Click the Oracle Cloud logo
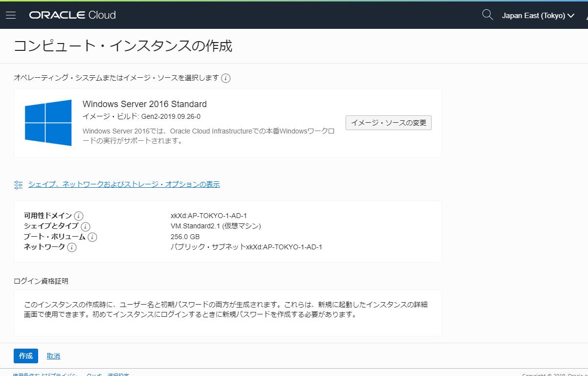This screenshot has height=376, width=588. (72, 15)
